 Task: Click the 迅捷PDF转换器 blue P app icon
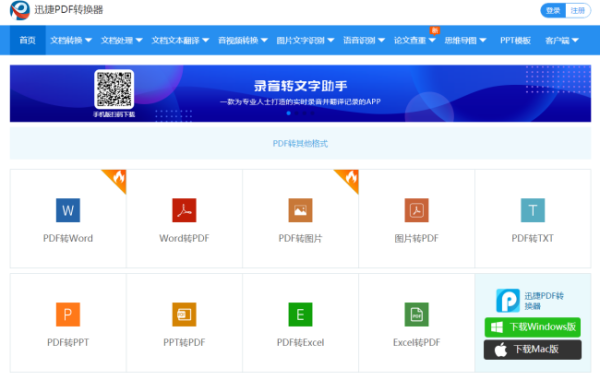click(x=508, y=300)
